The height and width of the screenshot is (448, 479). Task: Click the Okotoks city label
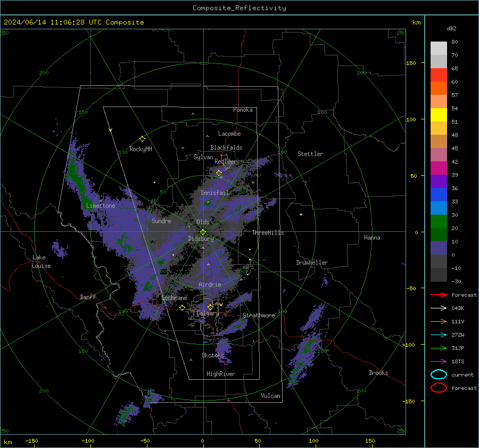[213, 355]
